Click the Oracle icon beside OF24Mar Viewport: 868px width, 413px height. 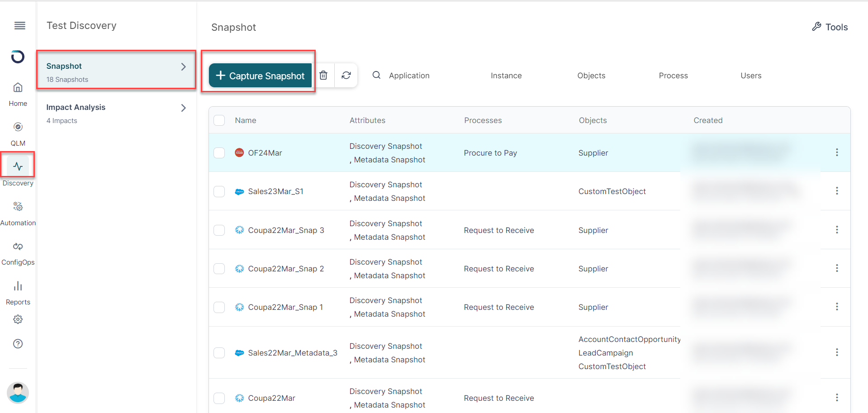(239, 152)
